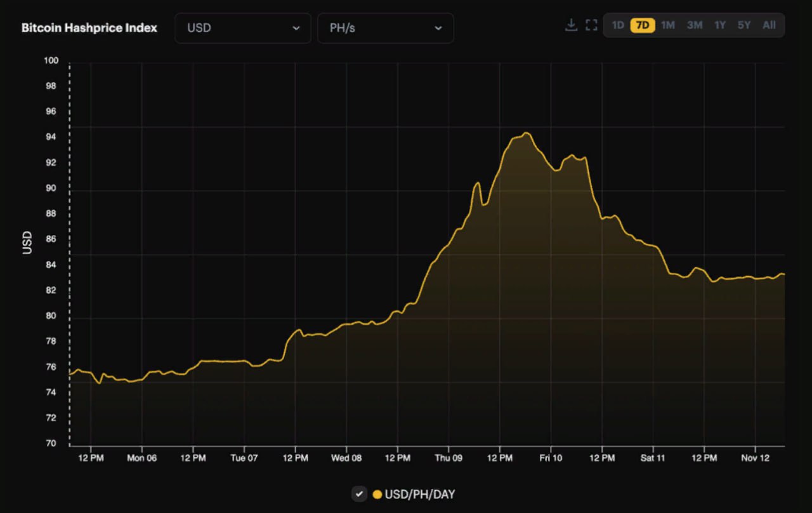The height and width of the screenshot is (513, 812).
Task: Switch to the 1D time range
Action: pyautogui.click(x=618, y=25)
